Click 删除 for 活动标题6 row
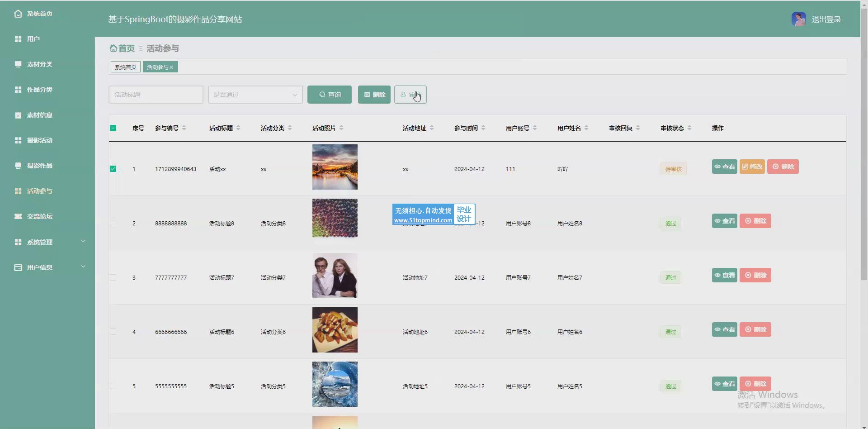 click(755, 329)
